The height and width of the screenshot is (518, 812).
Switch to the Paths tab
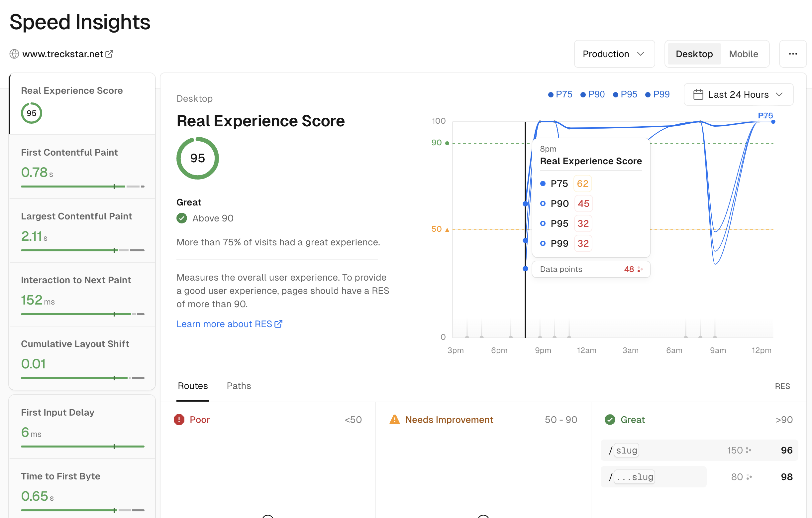pyautogui.click(x=239, y=386)
